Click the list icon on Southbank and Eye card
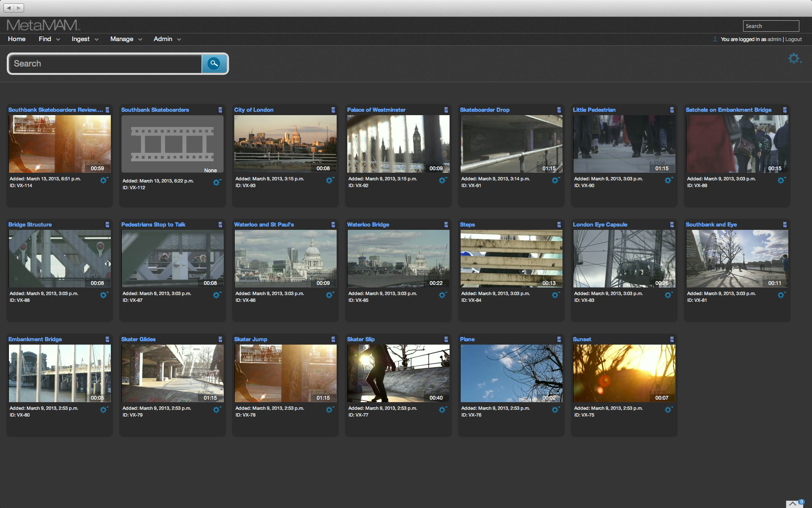812x508 pixels. pos(785,224)
